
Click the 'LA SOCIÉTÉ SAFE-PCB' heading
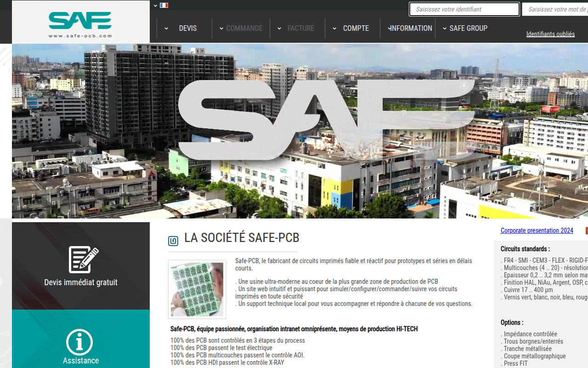[x=242, y=238]
